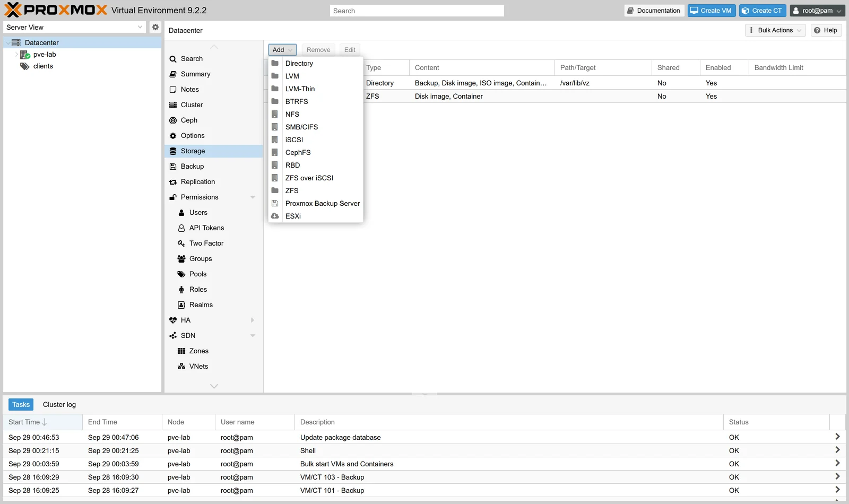Choose LVM from the Add menu
The height and width of the screenshot is (504, 849).
click(315, 76)
